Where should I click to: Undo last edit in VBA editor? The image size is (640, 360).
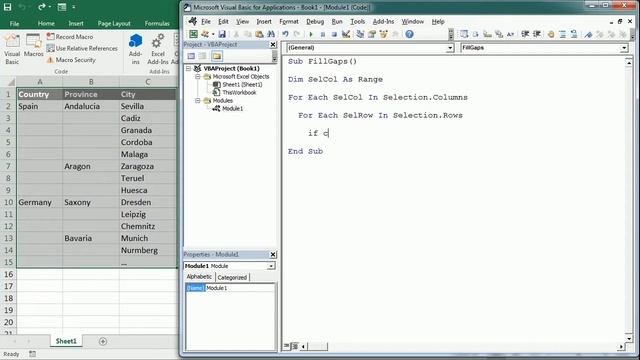[x=285, y=34]
